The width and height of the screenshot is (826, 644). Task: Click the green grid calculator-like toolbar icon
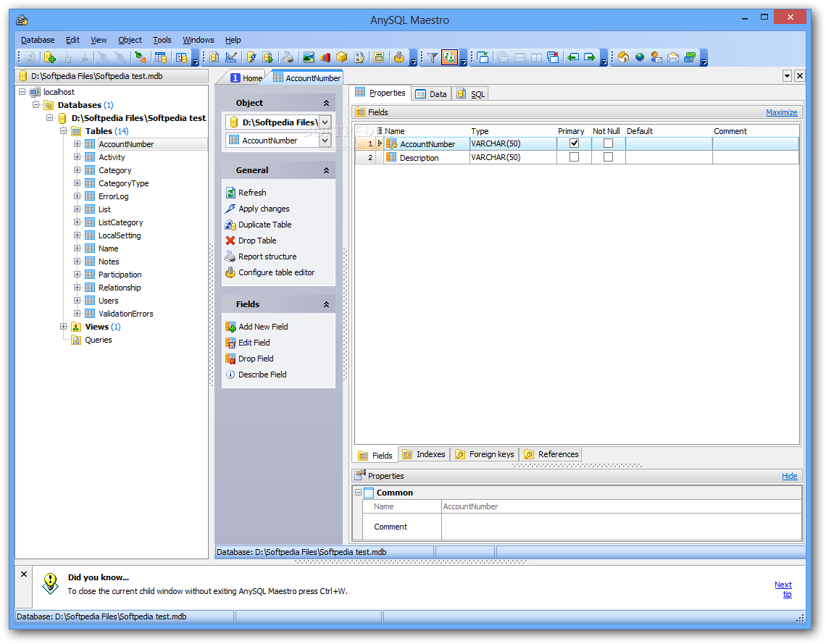(379, 57)
